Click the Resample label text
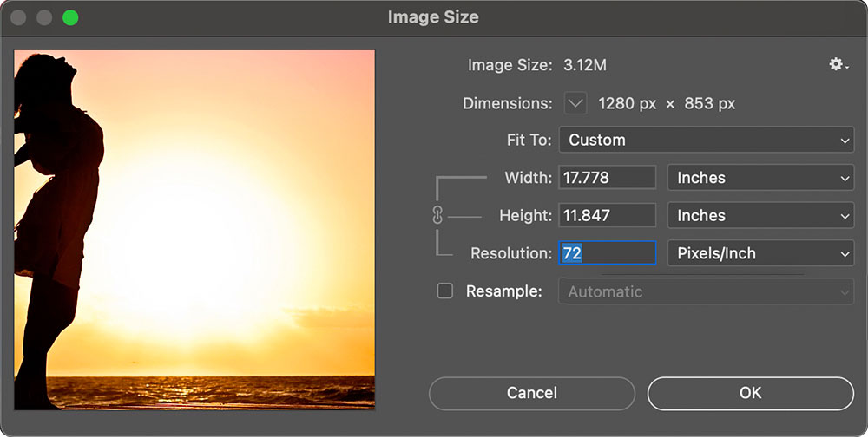The height and width of the screenshot is (438, 868). [504, 291]
